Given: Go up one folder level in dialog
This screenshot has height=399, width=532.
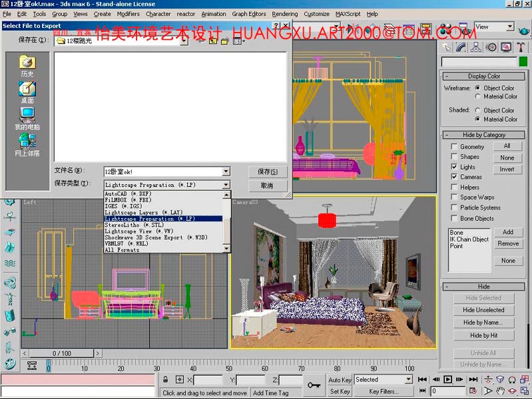Looking at the screenshot, I should tap(212, 41).
